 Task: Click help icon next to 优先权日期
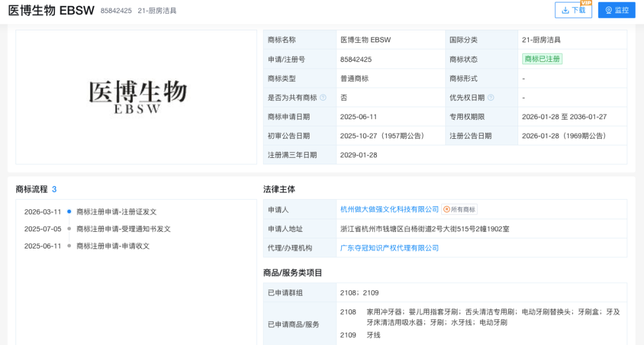click(x=491, y=98)
